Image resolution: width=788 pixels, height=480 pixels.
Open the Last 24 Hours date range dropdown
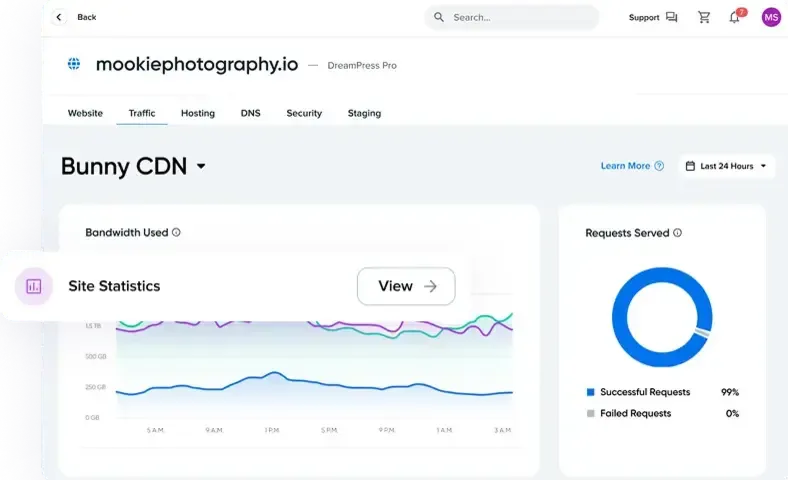(x=727, y=166)
